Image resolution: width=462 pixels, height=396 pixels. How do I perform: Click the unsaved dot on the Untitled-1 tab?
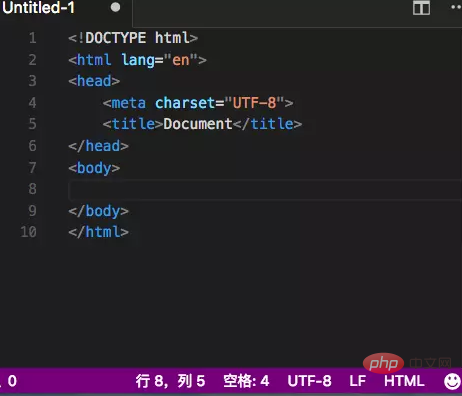pos(115,7)
